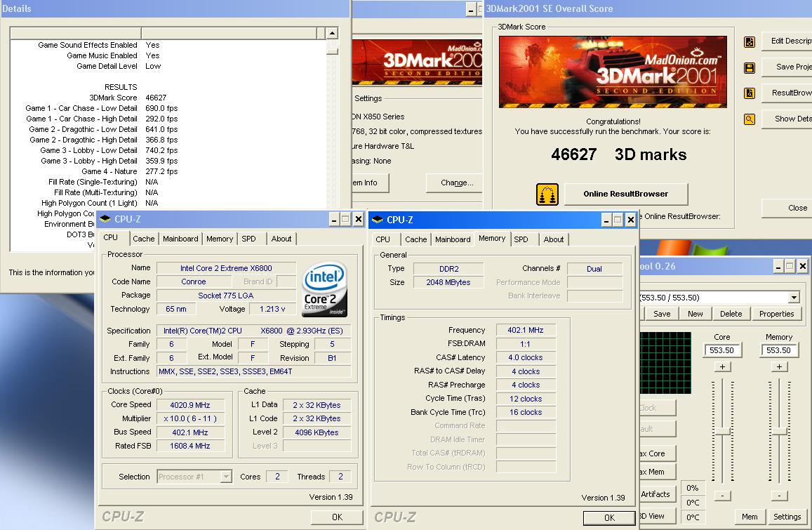Click the Memory clock 553.50 input field
The width and height of the screenshot is (812, 530).
[779, 350]
